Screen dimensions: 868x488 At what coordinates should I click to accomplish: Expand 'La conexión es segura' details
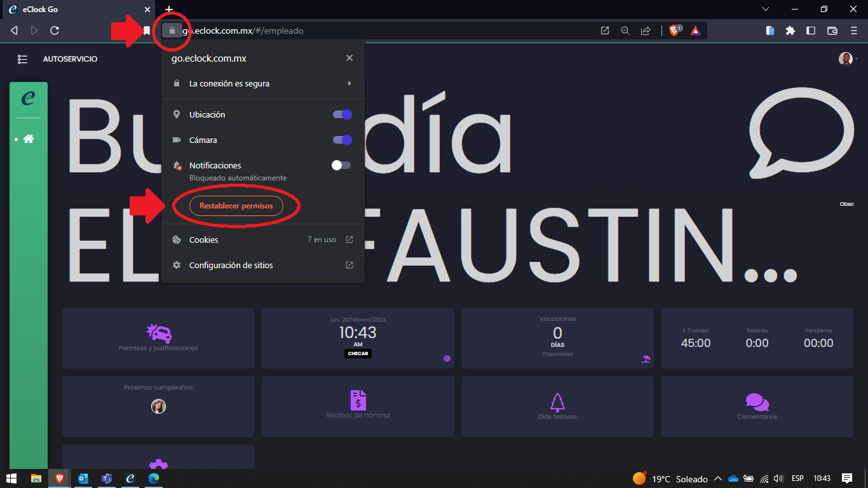click(263, 83)
